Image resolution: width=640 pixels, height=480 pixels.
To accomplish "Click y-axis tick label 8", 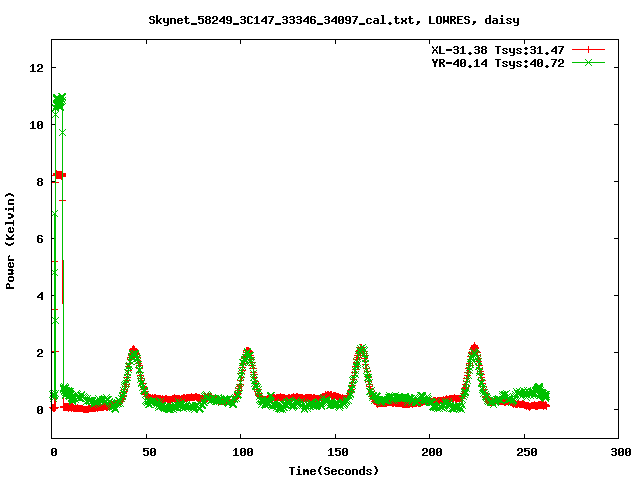I will (40, 182).
